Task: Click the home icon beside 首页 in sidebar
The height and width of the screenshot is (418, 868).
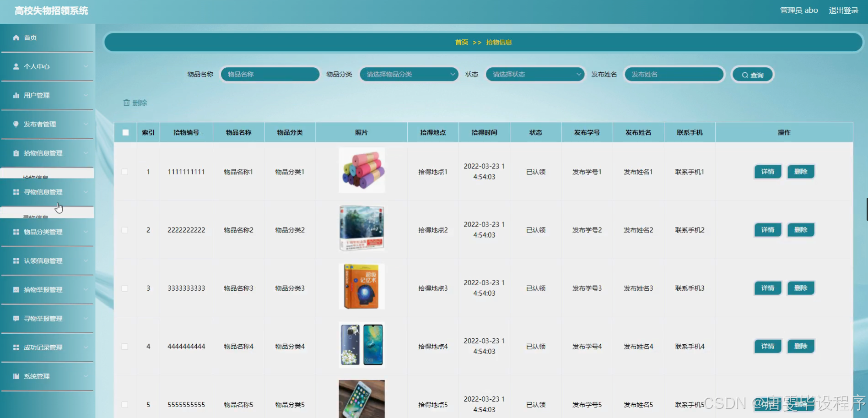Action: 16,38
